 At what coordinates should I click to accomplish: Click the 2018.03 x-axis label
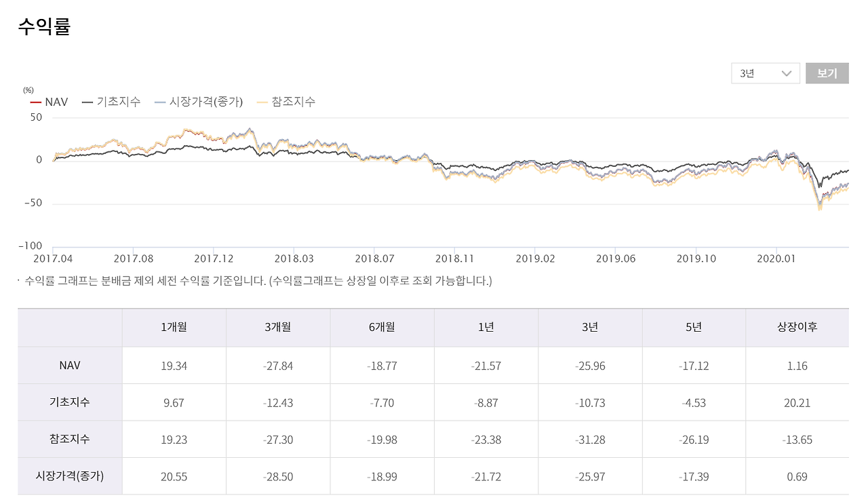pos(294,258)
